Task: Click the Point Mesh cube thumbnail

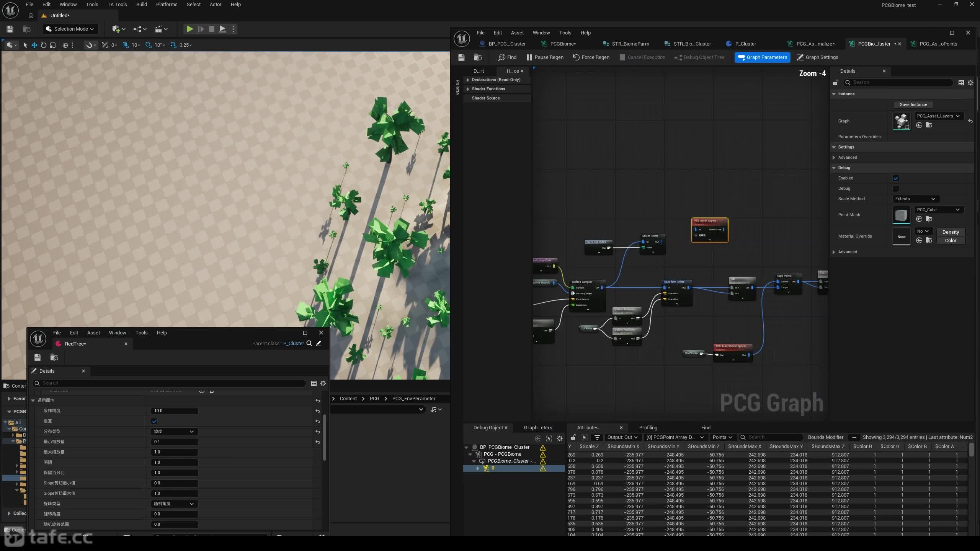Action: click(x=901, y=215)
